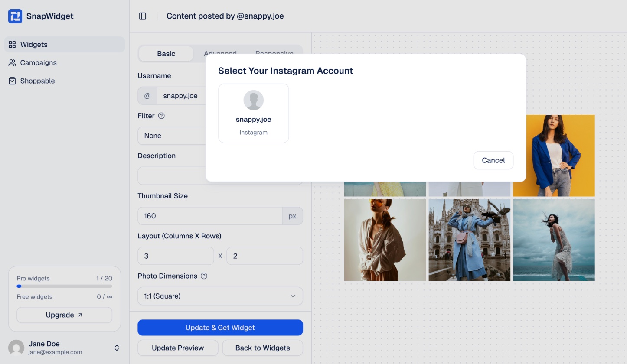Open the woman in blue blazer photo
Image resolution: width=627 pixels, height=364 pixels.
click(x=554, y=156)
